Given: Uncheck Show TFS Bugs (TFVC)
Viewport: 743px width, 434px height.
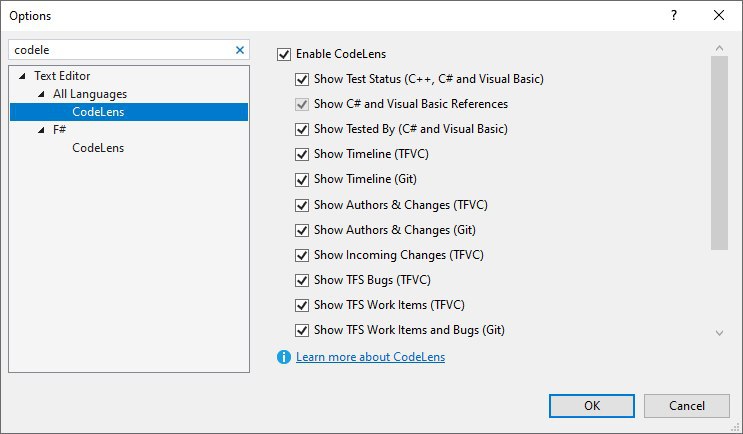Looking at the screenshot, I should pyautogui.click(x=302, y=280).
